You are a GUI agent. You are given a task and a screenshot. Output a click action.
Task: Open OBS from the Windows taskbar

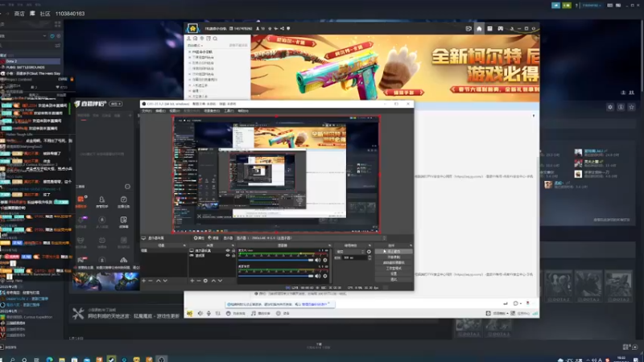pyautogui.click(x=162, y=359)
